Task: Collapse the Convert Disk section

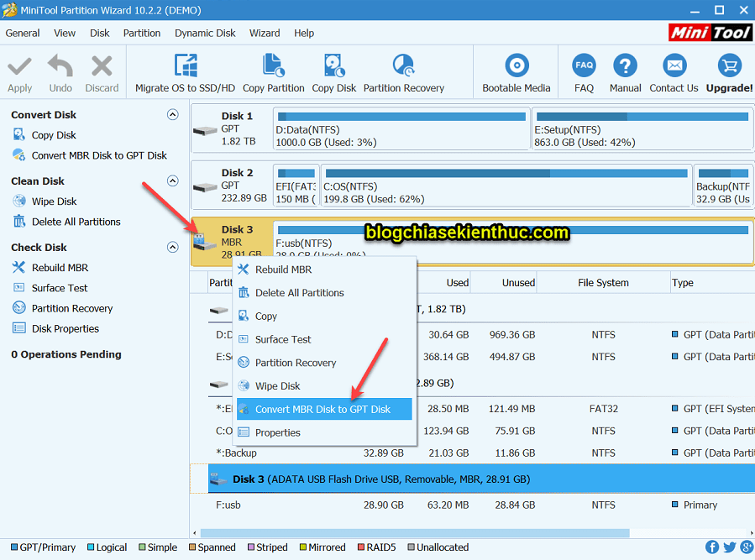Action: [172, 114]
